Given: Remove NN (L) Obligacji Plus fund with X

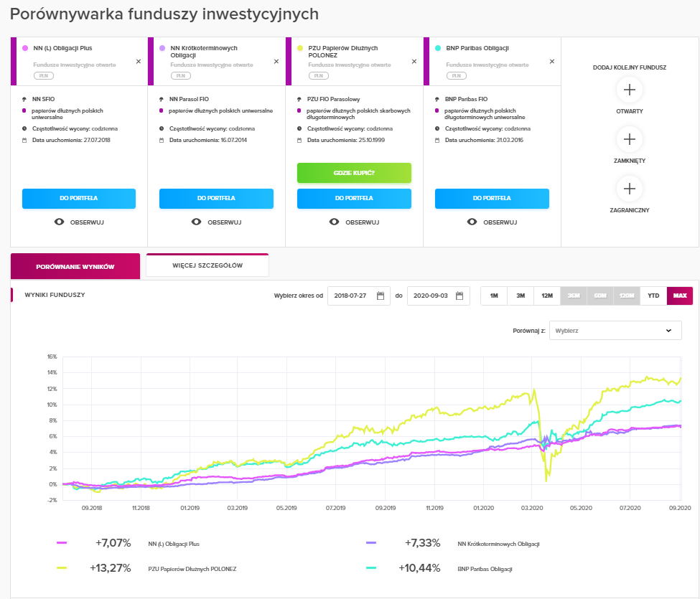Looking at the screenshot, I should pos(139,62).
